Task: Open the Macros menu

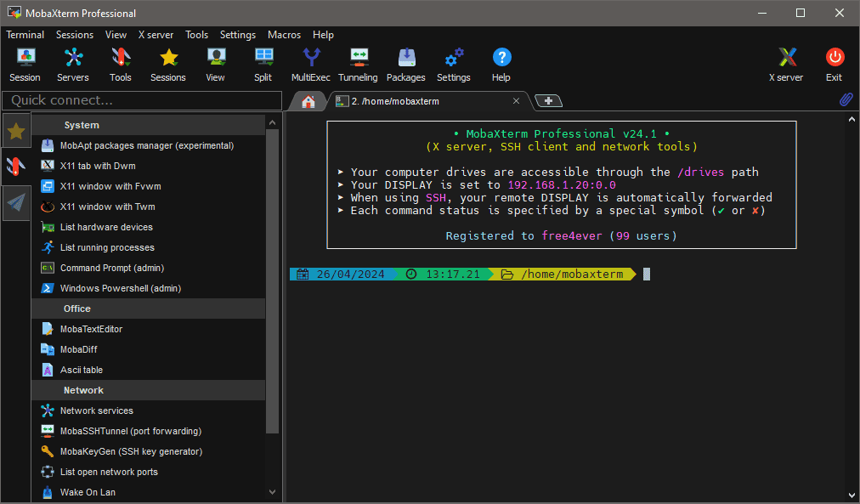Action: tap(284, 35)
